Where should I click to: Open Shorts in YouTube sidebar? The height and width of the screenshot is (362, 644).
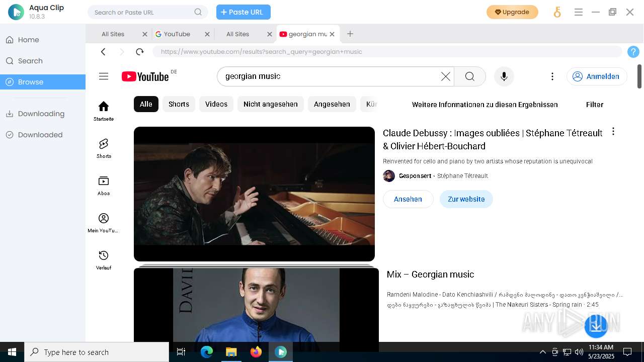click(x=104, y=148)
